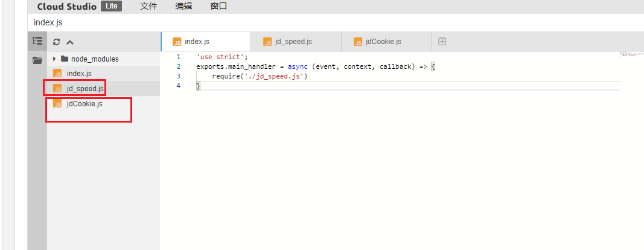Click the node_modules folder icon

tap(65, 59)
